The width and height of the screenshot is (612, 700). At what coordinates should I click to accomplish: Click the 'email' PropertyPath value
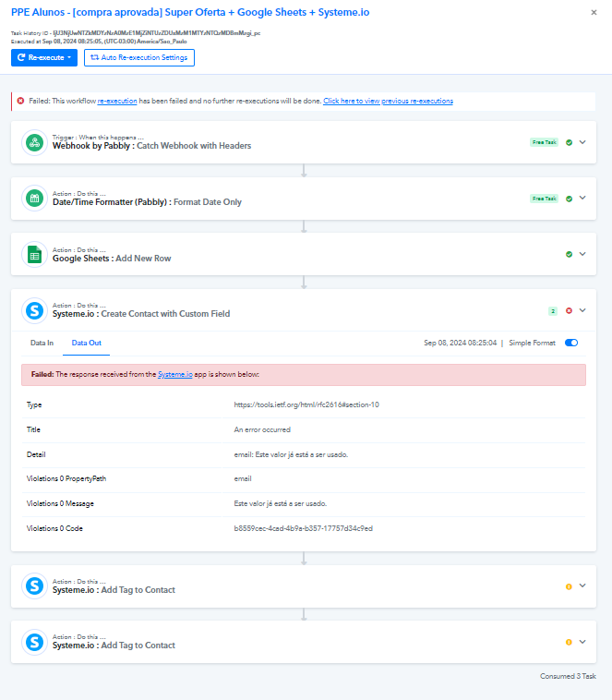243,479
